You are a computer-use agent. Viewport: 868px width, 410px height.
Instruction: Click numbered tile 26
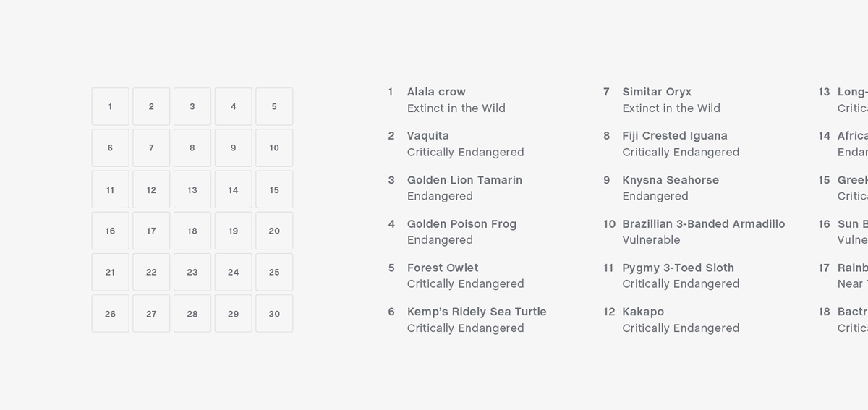[x=110, y=313]
